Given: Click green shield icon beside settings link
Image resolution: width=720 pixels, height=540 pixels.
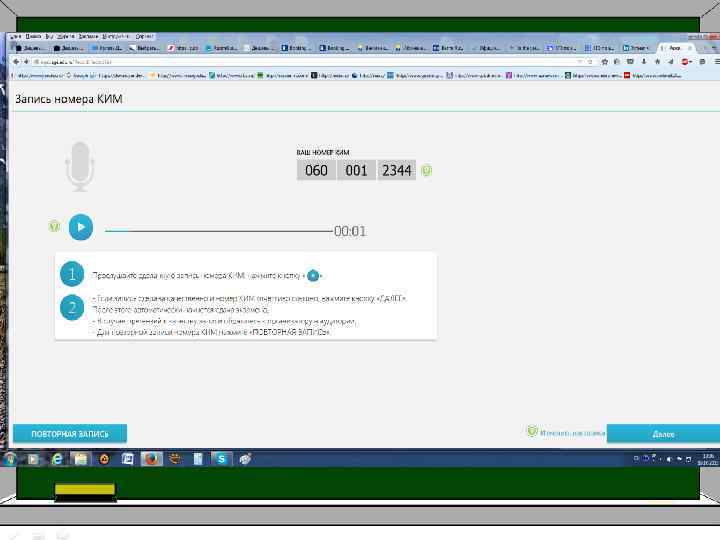Looking at the screenshot, I should click(x=532, y=431).
